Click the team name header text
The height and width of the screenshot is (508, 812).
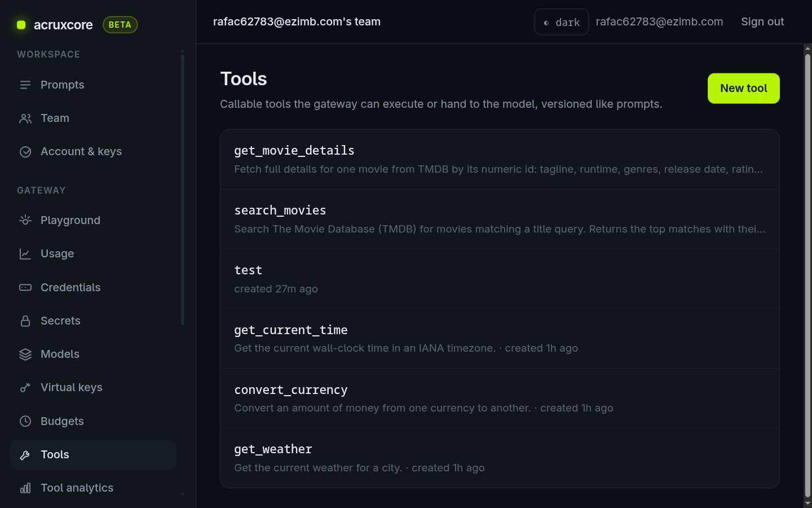tap(297, 21)
